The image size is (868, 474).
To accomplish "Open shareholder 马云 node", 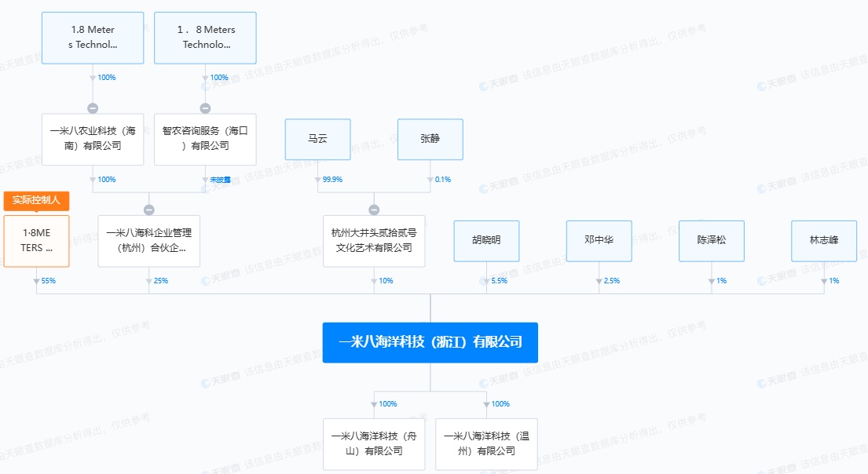I will point(318,140).
